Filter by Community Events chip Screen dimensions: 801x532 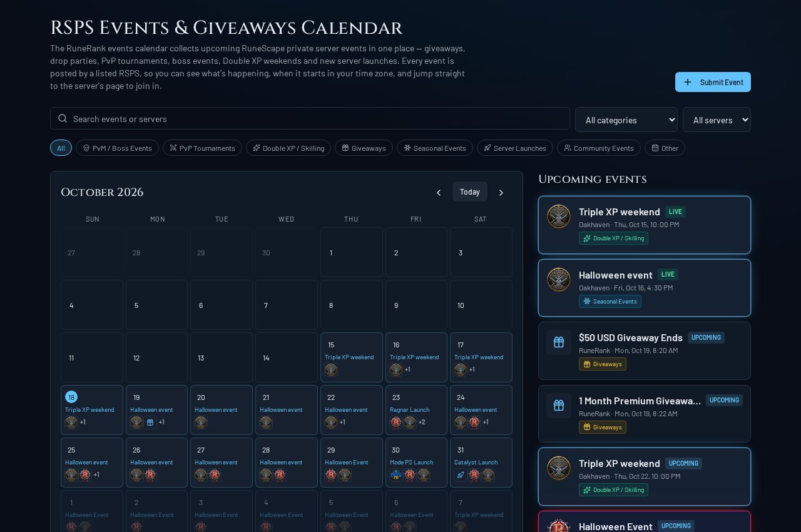pos(599,148)
